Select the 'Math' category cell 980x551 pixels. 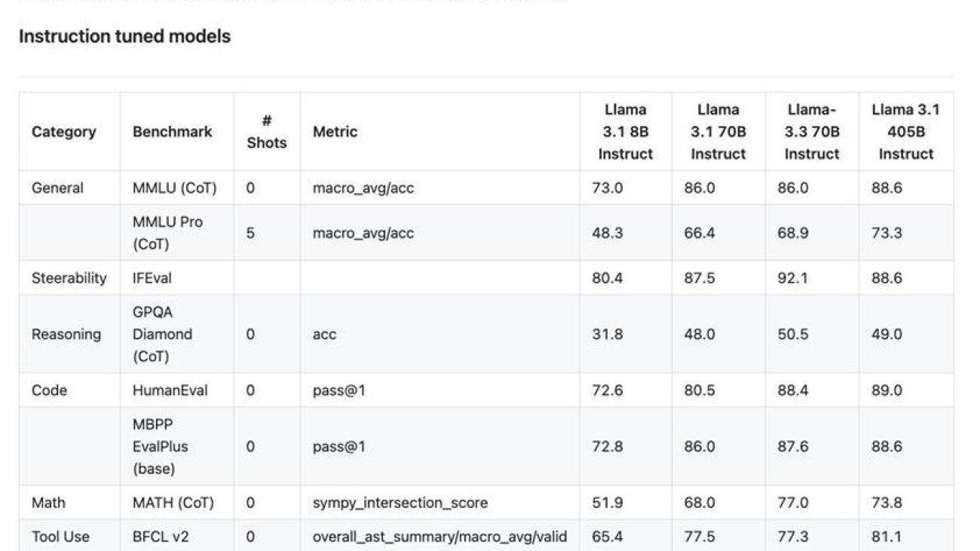48,503
